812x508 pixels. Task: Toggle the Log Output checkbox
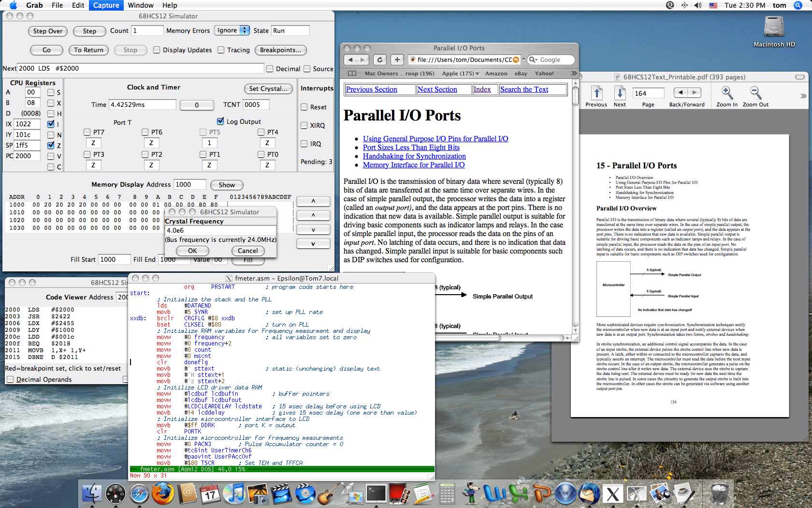click(x=220, y=121)
